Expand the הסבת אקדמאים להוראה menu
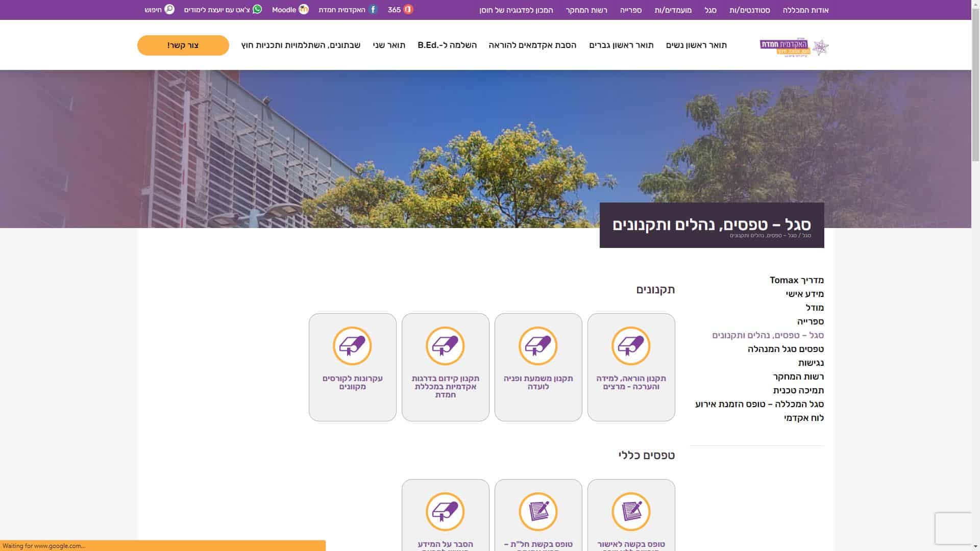This screenshot has width=980, height=551. click(532, 45)
